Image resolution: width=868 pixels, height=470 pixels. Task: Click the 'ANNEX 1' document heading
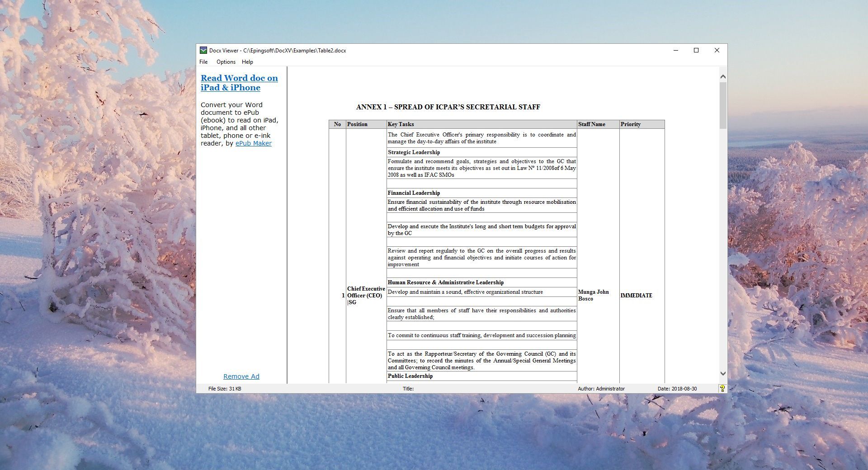point(448,107)
